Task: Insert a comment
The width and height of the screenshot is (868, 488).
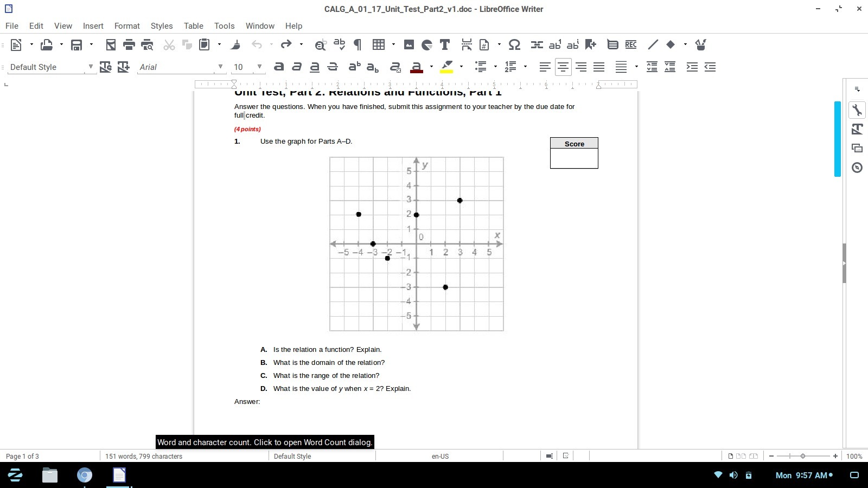Action: tap(612, 45)
